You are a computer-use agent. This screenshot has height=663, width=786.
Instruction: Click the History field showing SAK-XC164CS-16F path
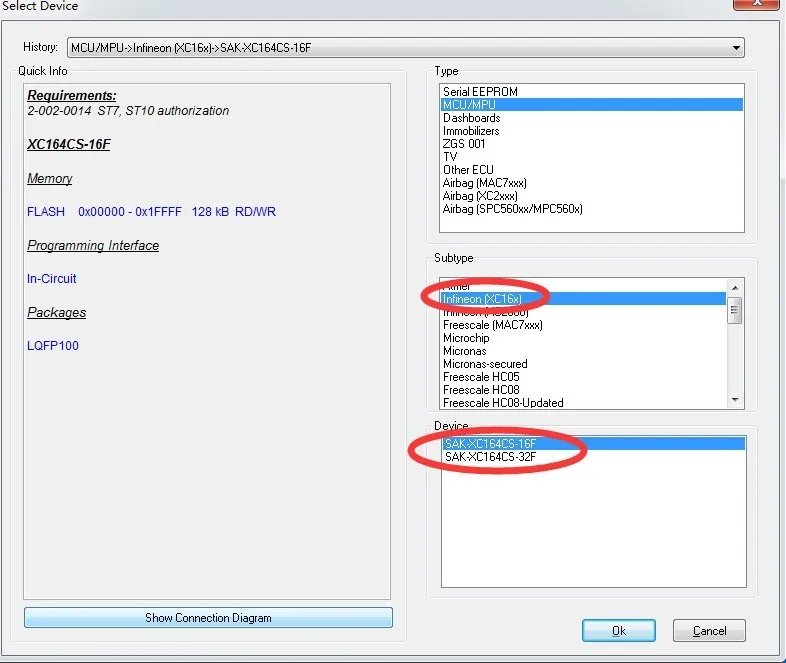405,48
